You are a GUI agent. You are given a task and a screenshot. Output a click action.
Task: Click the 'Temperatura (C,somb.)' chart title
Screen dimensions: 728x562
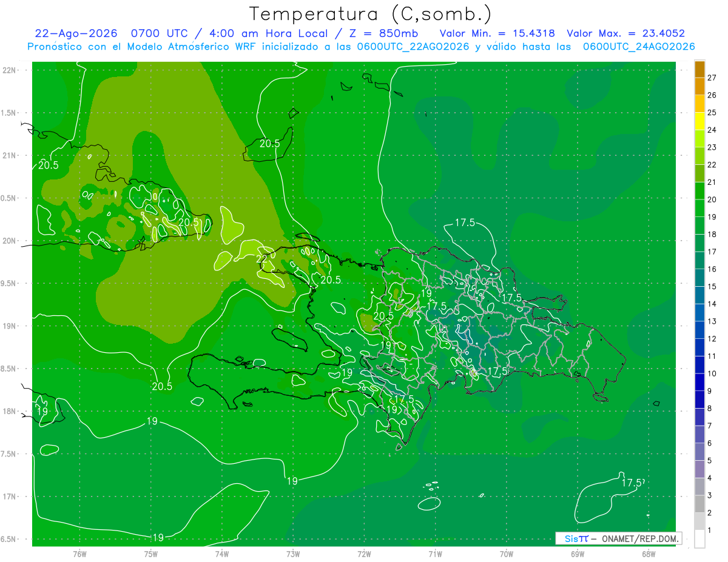point(370,14)
